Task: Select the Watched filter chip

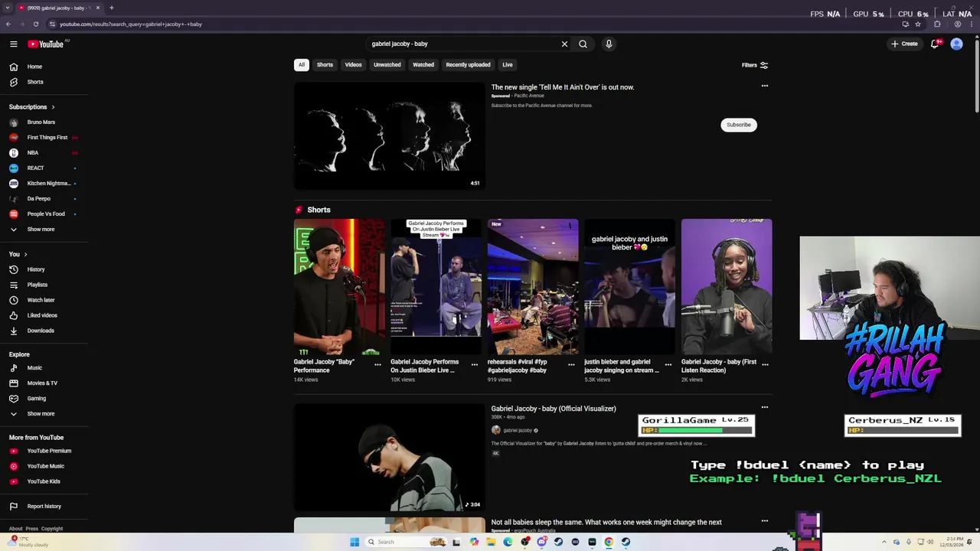Action: (x=423, y=65)
